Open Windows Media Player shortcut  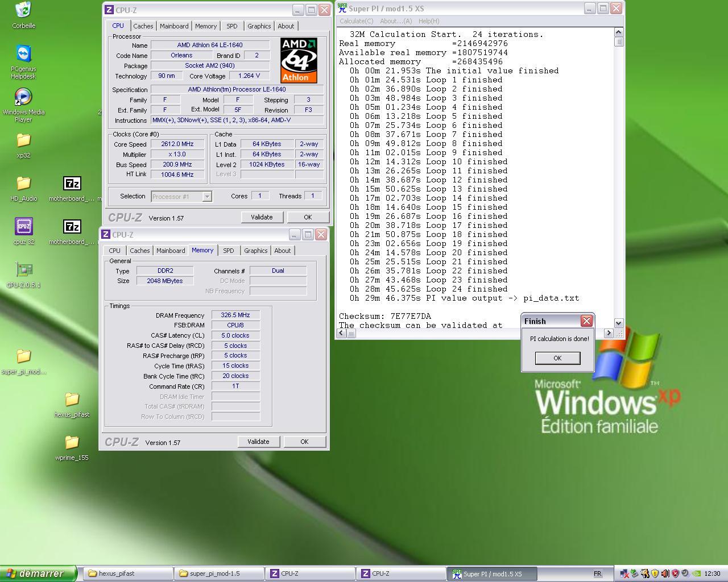pyautogui.click(x=23, y=97)
